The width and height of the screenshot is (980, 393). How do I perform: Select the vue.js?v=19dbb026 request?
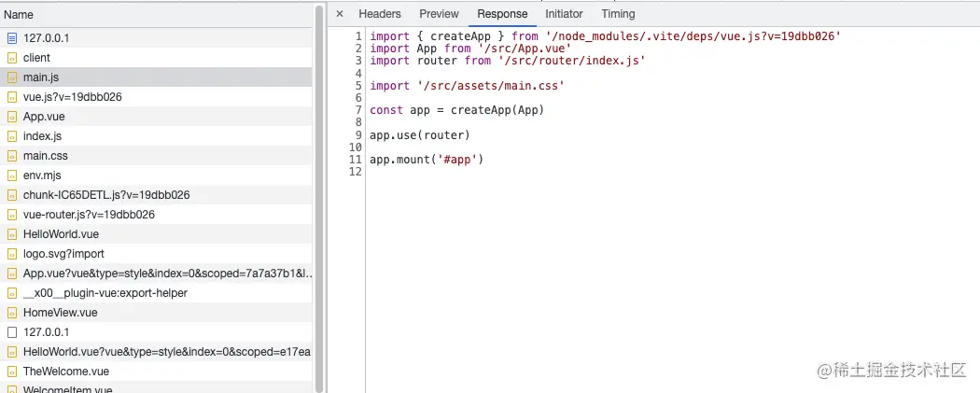tap(156, 97)
